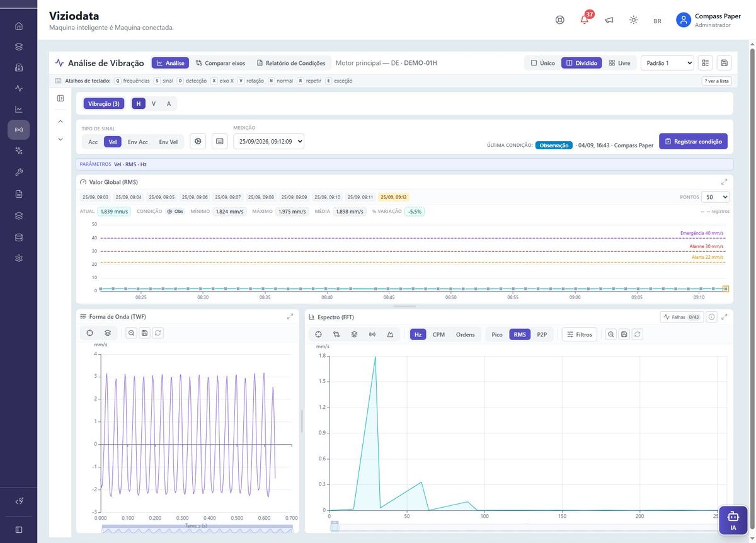The width and height of the screenshot is (756, 543).
Task: Click the FFT peak-shape icon
Action: tap(390, 334)
